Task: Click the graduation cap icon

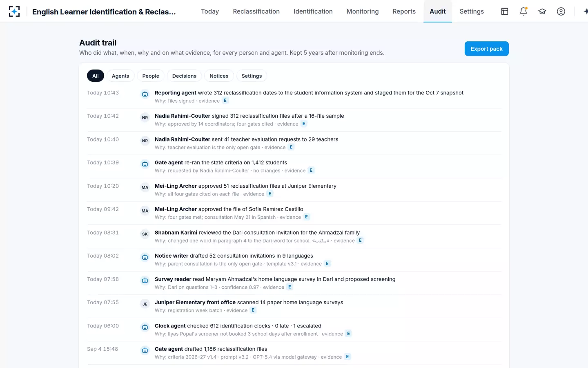Action: (x=542, y=11)
